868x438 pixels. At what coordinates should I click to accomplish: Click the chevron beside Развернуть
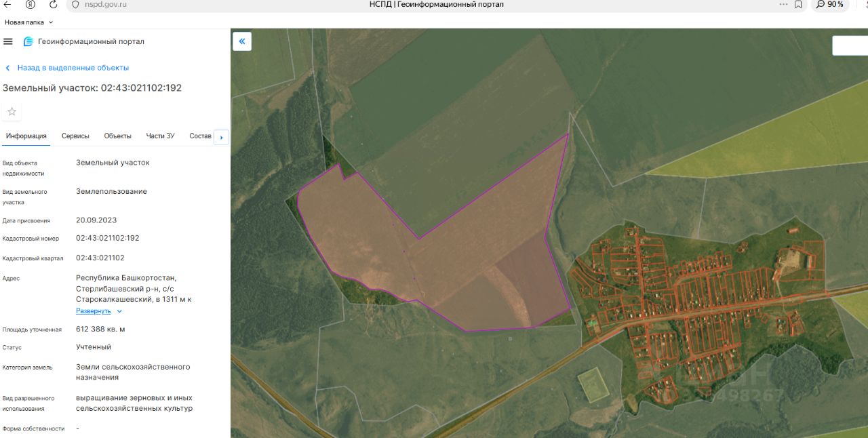(x=119, y=311)
